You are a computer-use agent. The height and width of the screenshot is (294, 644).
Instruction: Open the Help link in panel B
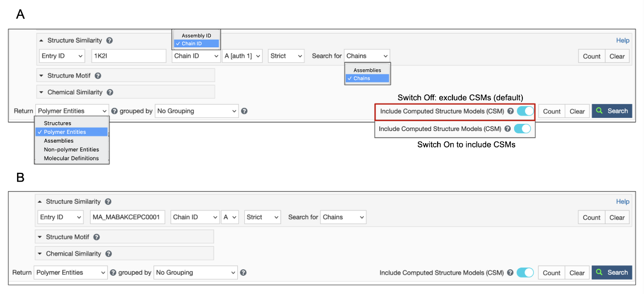tap(623, 202)
